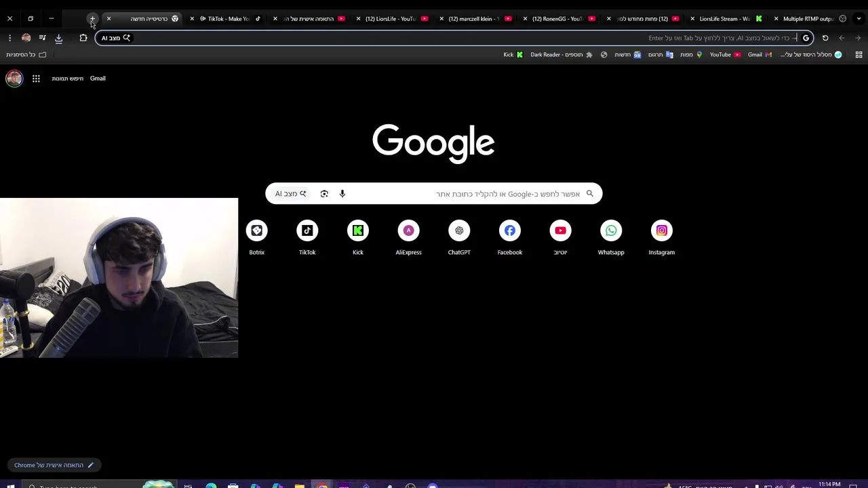Click the חיפוש תמונות images link
This screenshot has width=868, height=488.
67,79
